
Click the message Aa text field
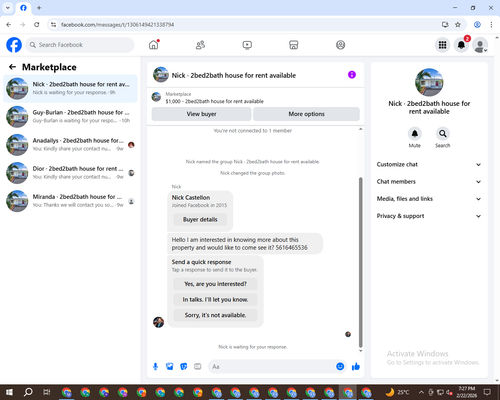(x=272, y=367)
